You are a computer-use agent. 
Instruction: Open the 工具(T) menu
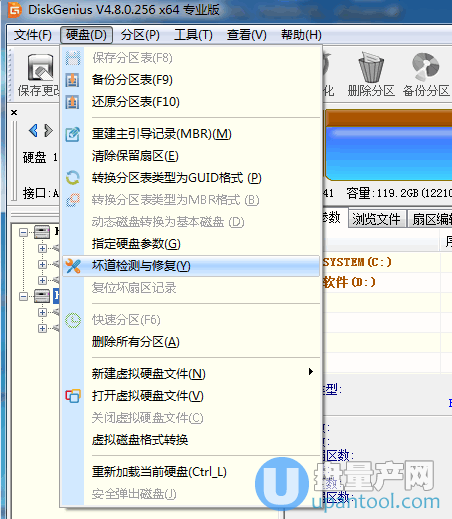193,35
